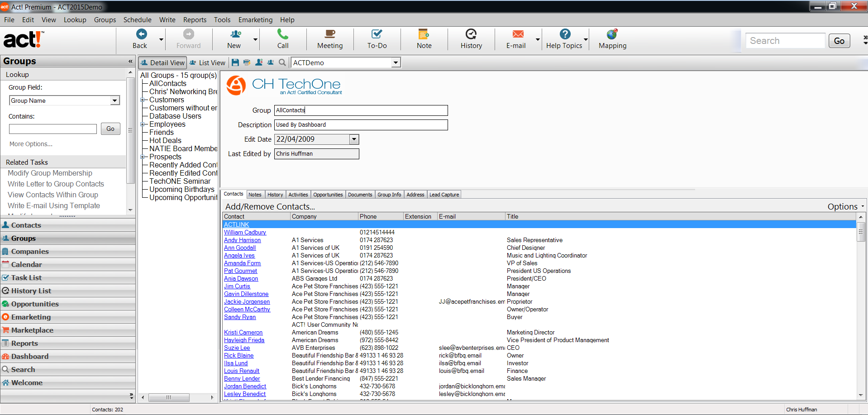Switch to the Group Info tab
Image resolution: width=868 pixels, height=415 pixels.
pos(389,195)
